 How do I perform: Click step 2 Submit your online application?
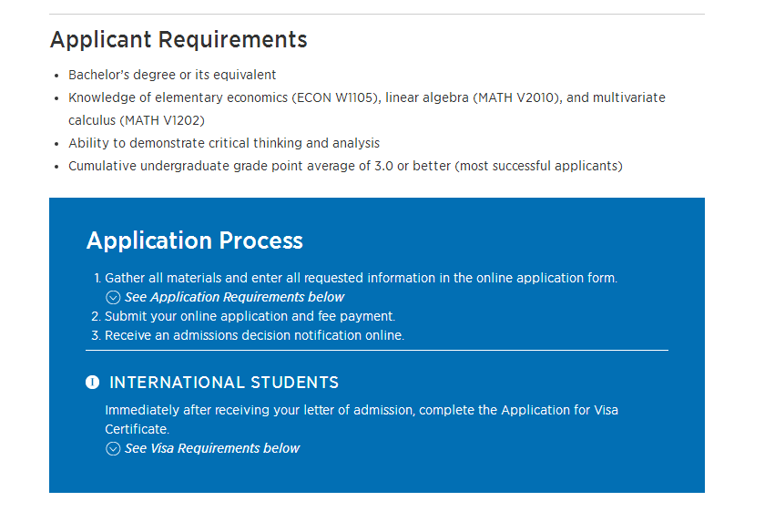(x=250, y=316)
